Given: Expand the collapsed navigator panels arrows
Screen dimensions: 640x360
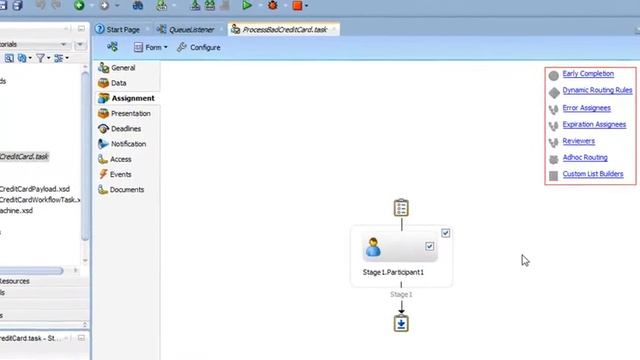Looking at the screenshot, I should 84,324.
